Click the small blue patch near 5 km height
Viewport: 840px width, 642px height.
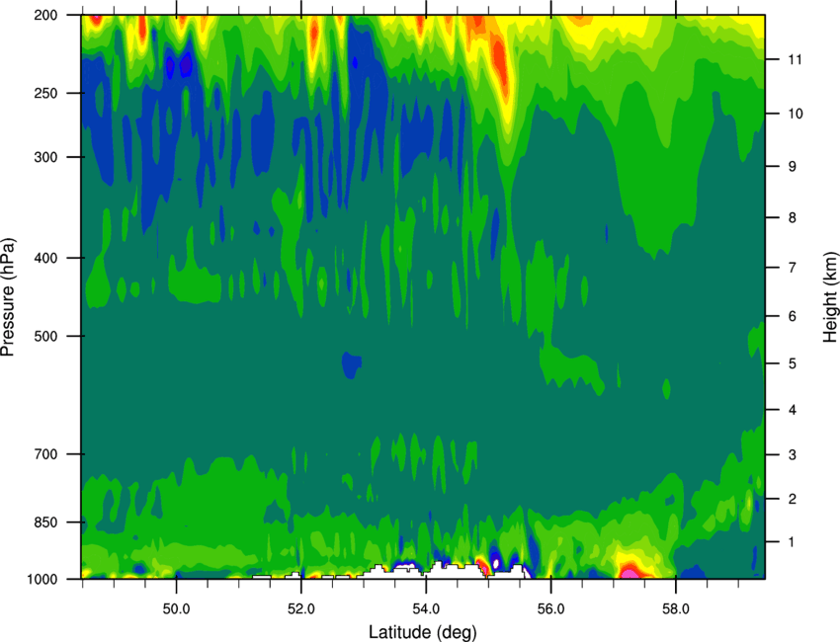coord(351,365)
